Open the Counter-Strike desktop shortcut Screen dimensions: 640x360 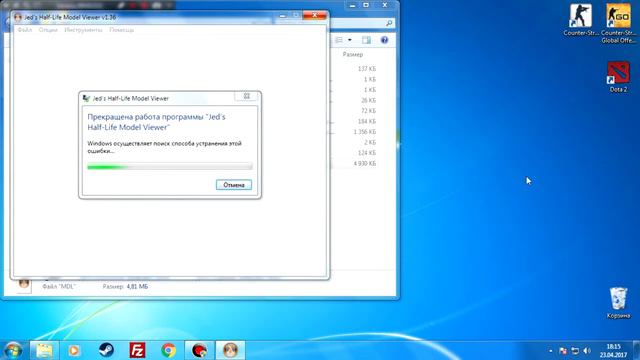click(581, 20)
